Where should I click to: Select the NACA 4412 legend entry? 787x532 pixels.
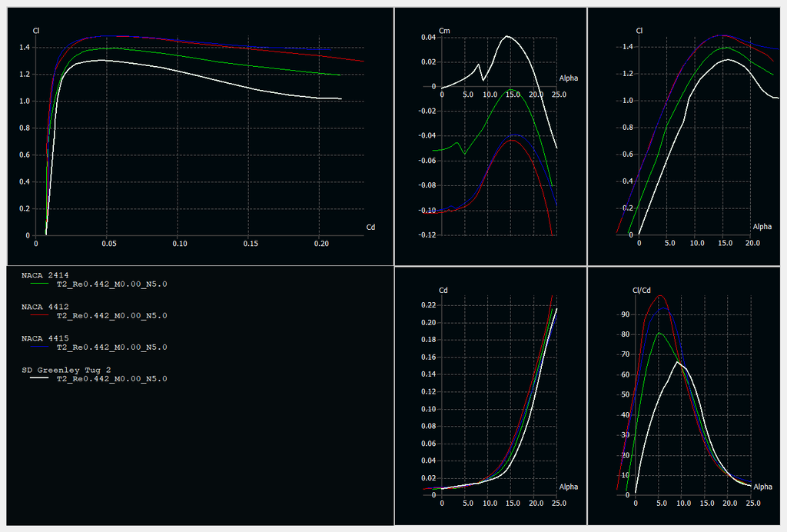pos(45,306)
